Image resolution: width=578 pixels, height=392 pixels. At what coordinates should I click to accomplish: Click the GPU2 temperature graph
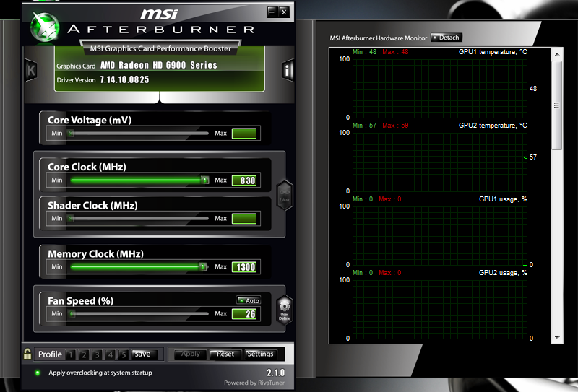coord(439,162)
